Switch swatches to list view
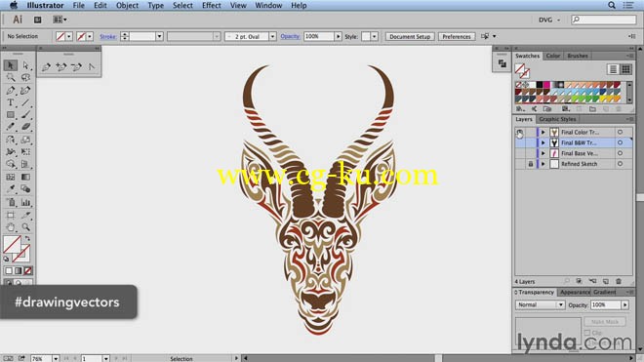This screenshot has width=644, height=362. pyautogui.click(x=613, y=69)
